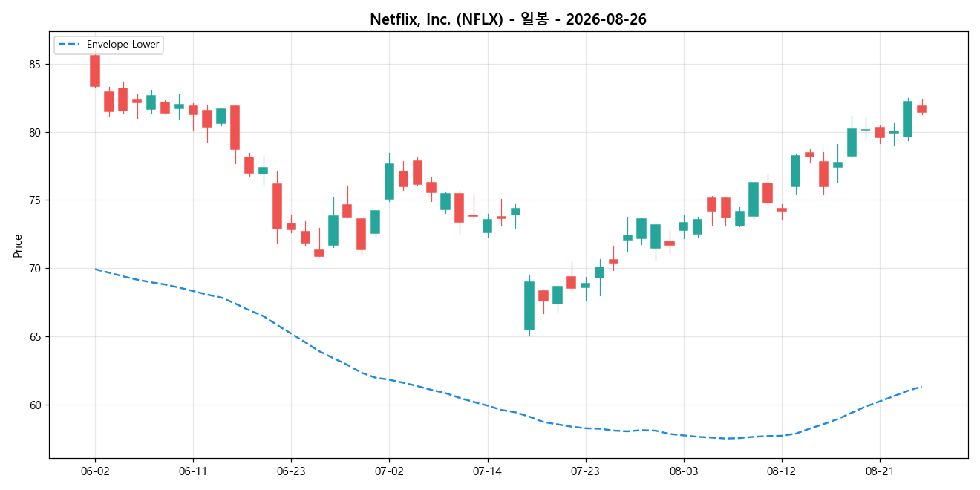The image size is (980, 490).
Task: Select the 06-23 date tick label
Action: click(291, 471)
